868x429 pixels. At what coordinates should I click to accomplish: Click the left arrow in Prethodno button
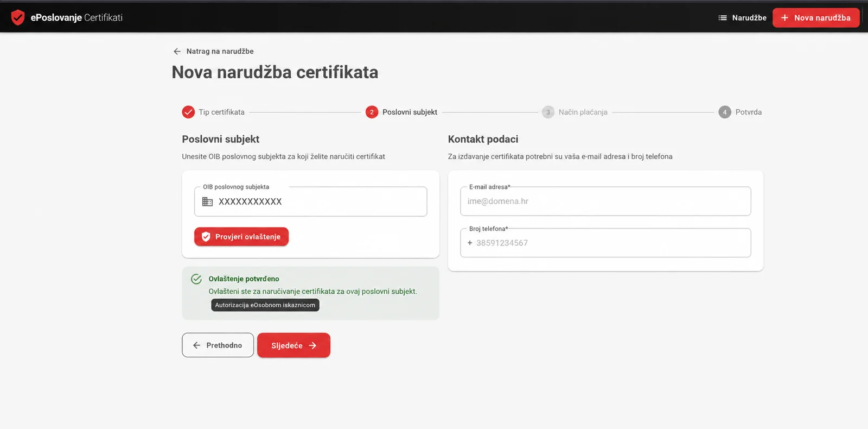[x=196, y=345]
